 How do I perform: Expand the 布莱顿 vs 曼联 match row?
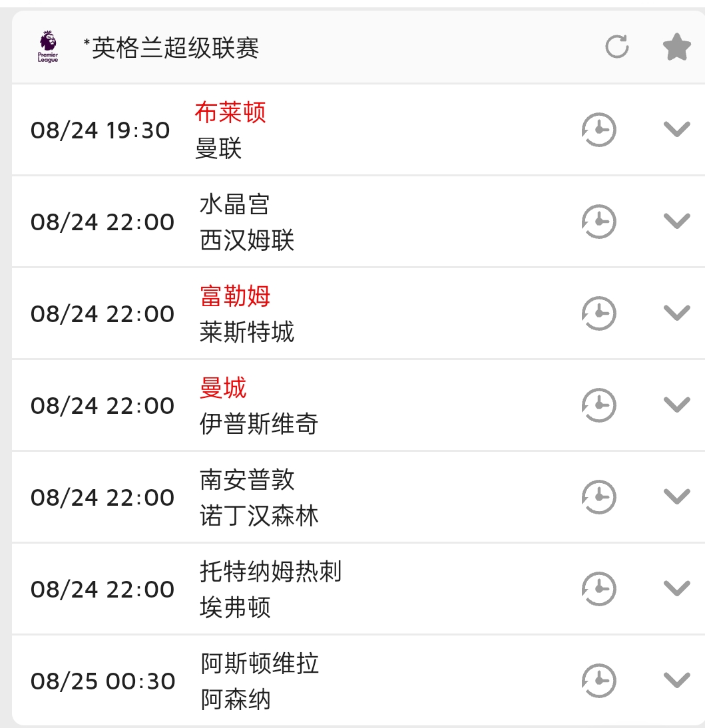676,129
